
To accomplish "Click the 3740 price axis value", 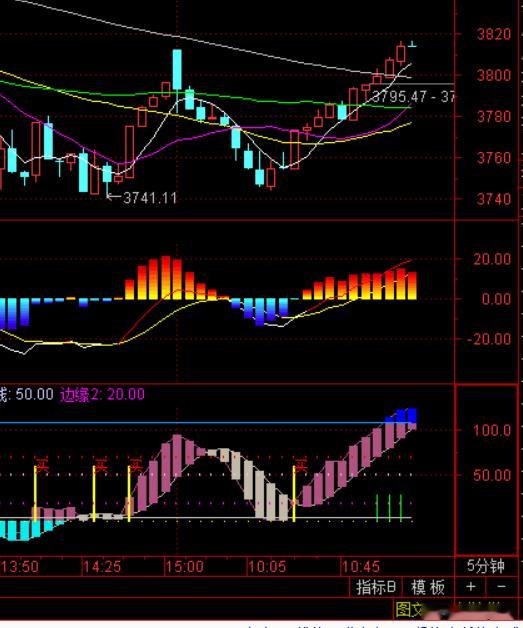I will pos(494,199).
